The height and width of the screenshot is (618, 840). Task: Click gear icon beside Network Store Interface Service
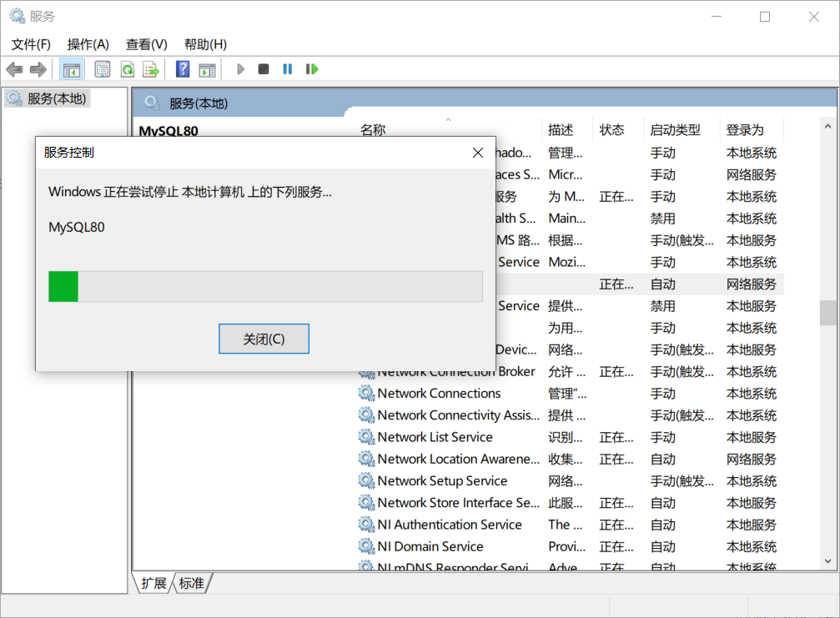click(366, 503)
